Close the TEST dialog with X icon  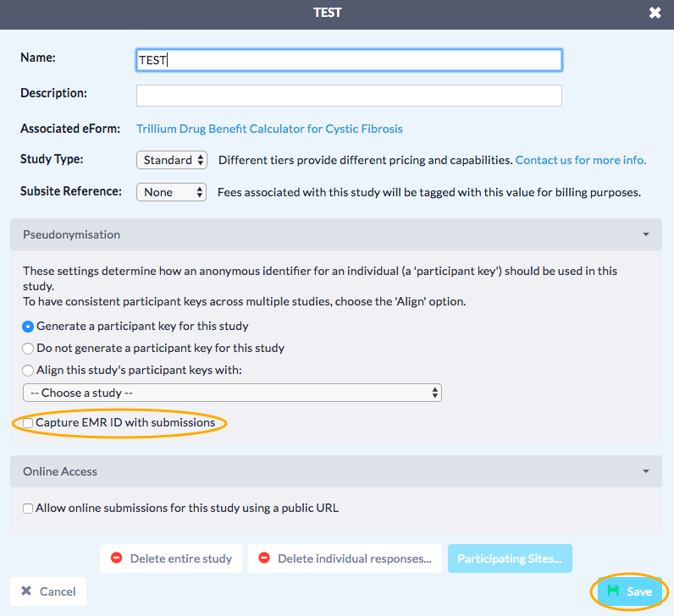tap(655, 14)
